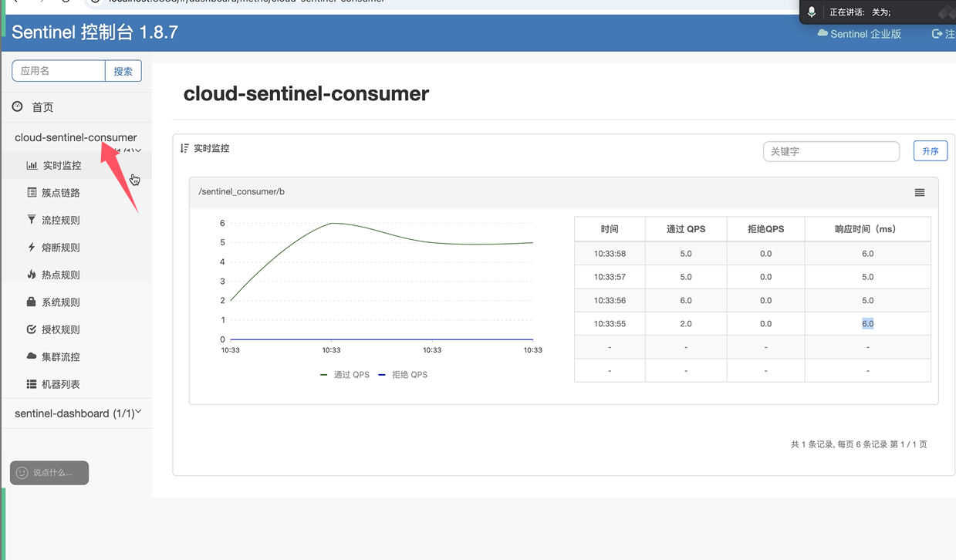Toggle the 拒绝 QPS legend series
Screen dimensions: 956x560
pos(403,375)
